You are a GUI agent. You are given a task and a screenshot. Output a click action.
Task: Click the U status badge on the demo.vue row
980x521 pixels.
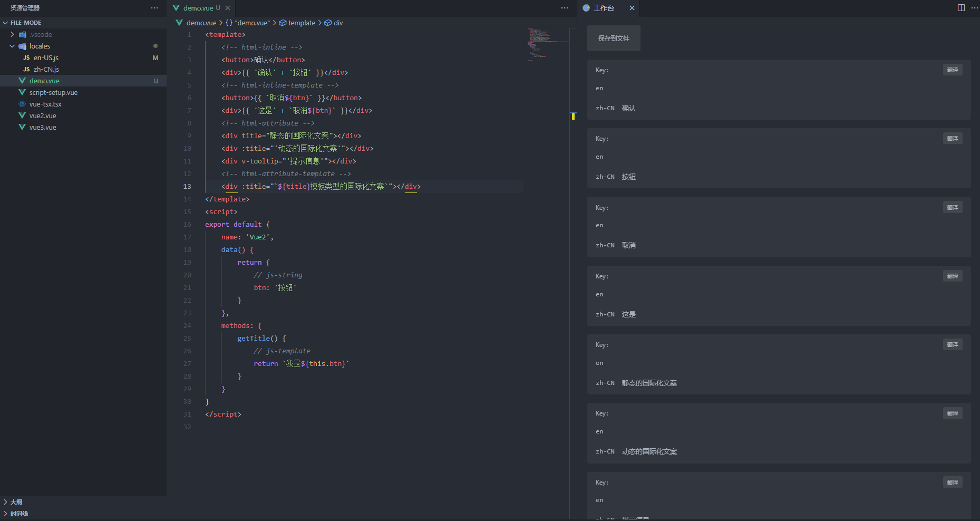156,81
